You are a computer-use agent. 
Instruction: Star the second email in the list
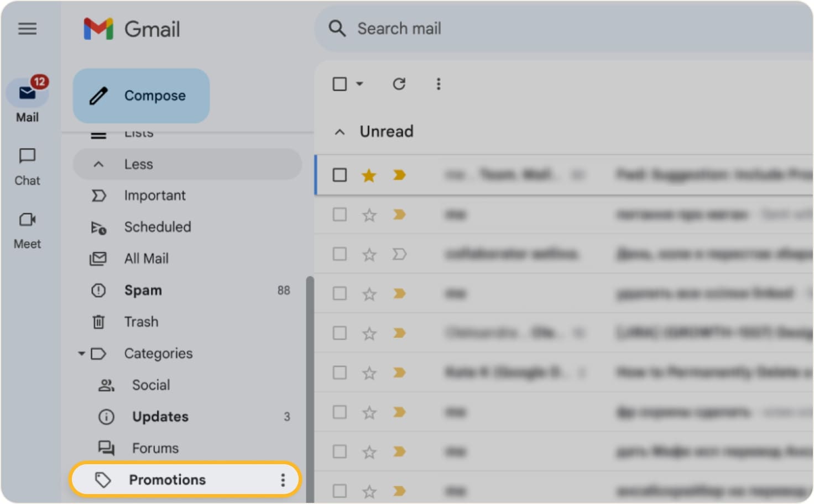(x=368, y=214)
